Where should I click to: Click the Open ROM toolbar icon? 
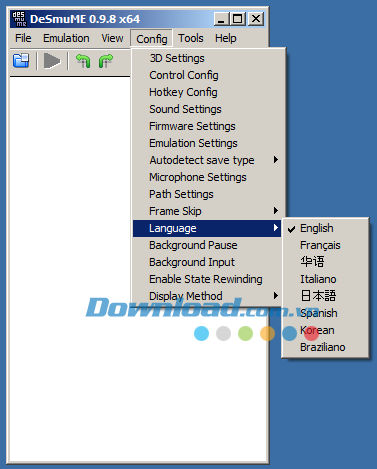tap(21, 61)
